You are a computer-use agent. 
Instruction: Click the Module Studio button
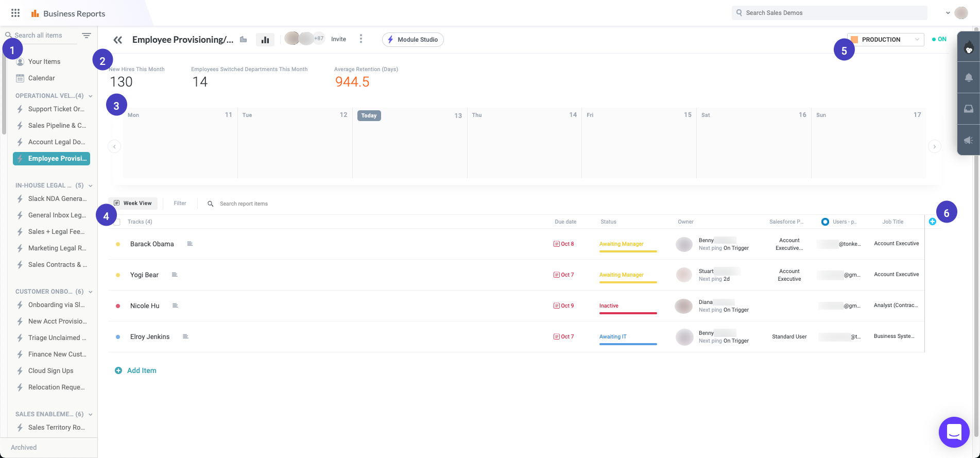click(412, 40)
